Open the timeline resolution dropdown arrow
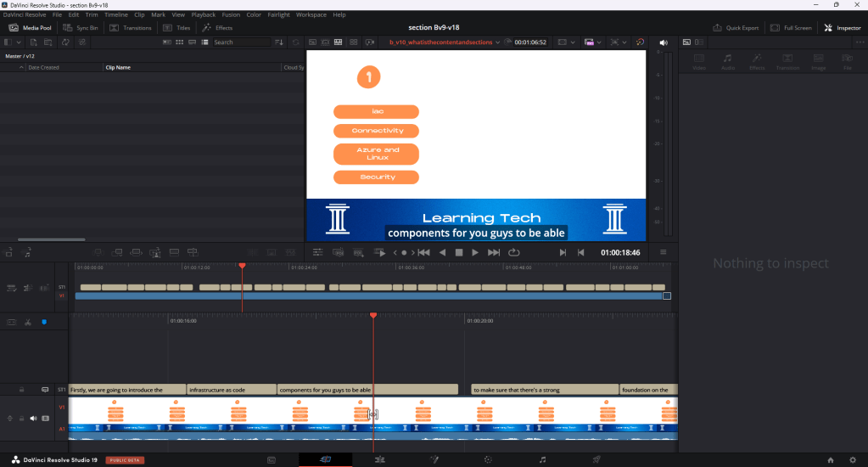868x467 pixels. click(x=599, y=42)
